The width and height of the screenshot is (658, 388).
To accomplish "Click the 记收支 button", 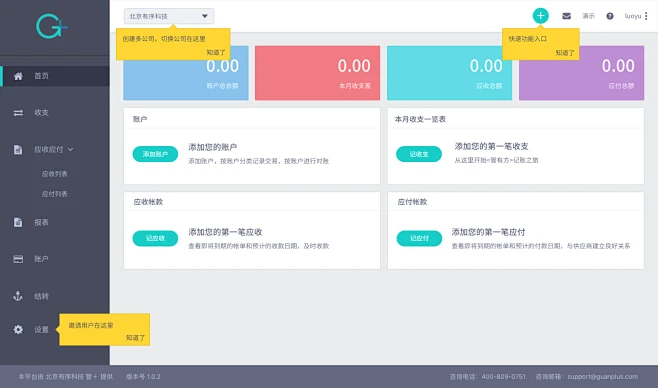I will (x=419, y=154).
